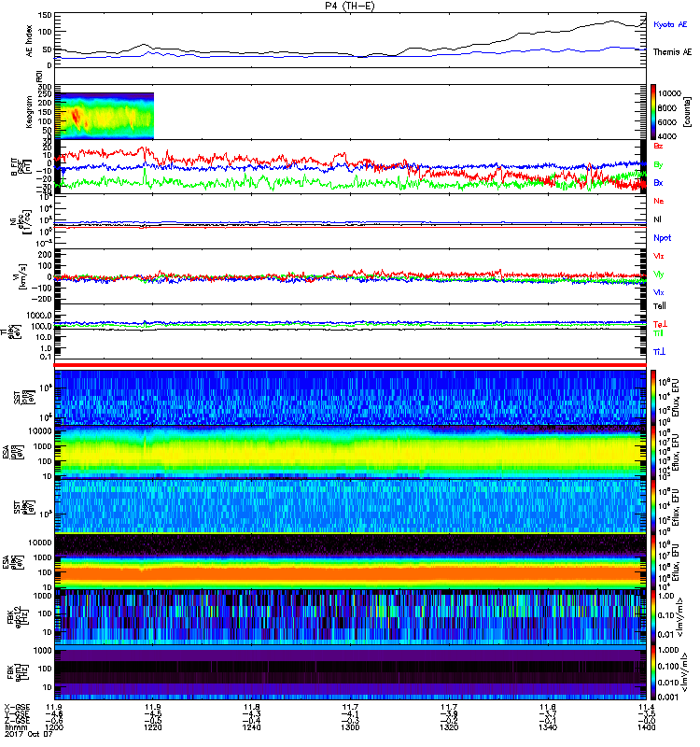Click the 1220 time tick label
700x747 pixels.
[x=153, y=727]
